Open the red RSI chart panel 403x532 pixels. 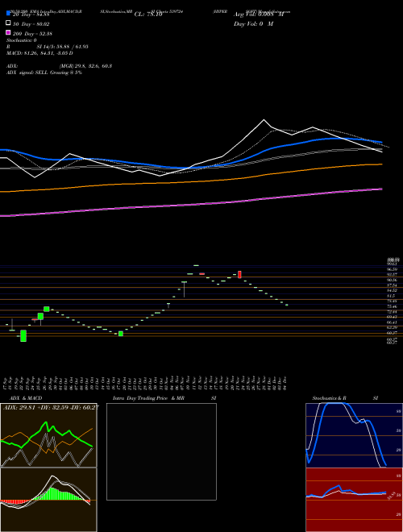point(354,500)
